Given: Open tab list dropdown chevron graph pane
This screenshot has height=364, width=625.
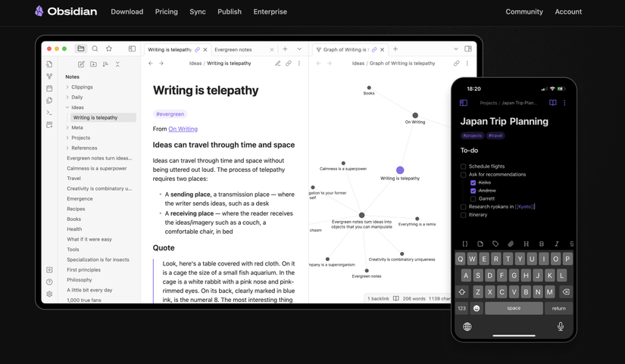Looking at the screenshot, I should pos(456,49).
